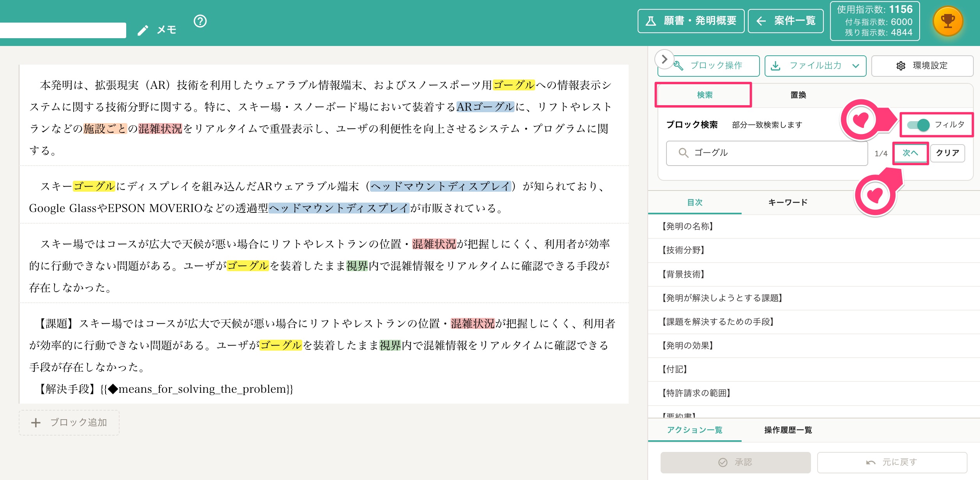980x480 pixels.
Task: Jump to 【特許請求の範囲】 in the contents
Action: [x=814, y=393]
